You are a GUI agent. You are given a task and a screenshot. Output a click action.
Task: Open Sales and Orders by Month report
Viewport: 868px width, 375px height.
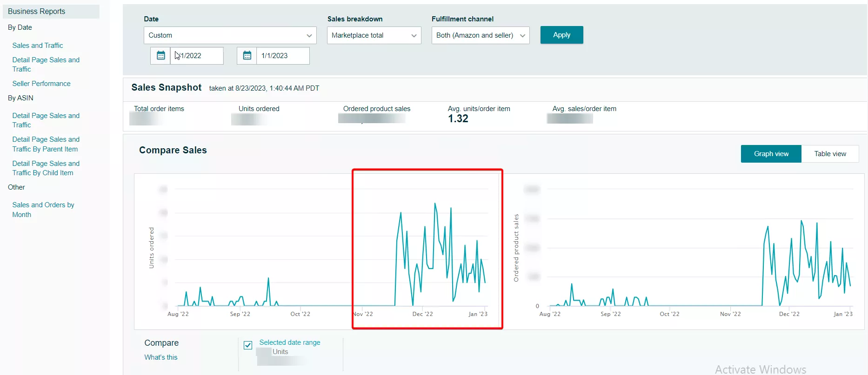(43, 210)
